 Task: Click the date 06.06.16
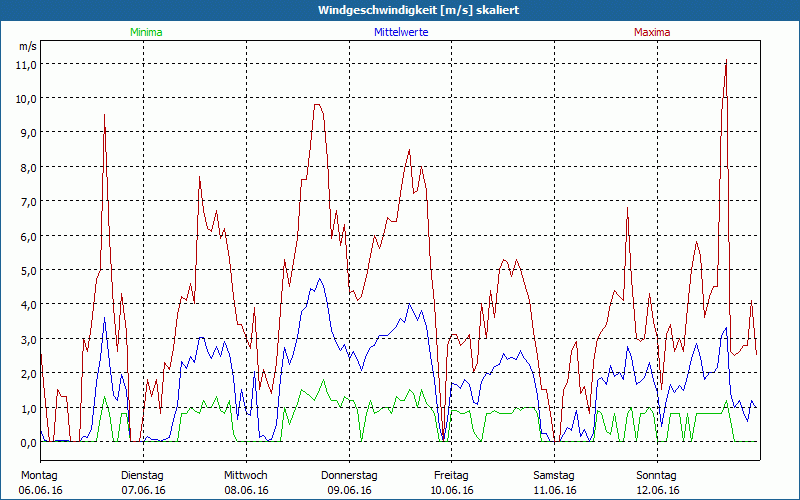click(x=40, y=490)
